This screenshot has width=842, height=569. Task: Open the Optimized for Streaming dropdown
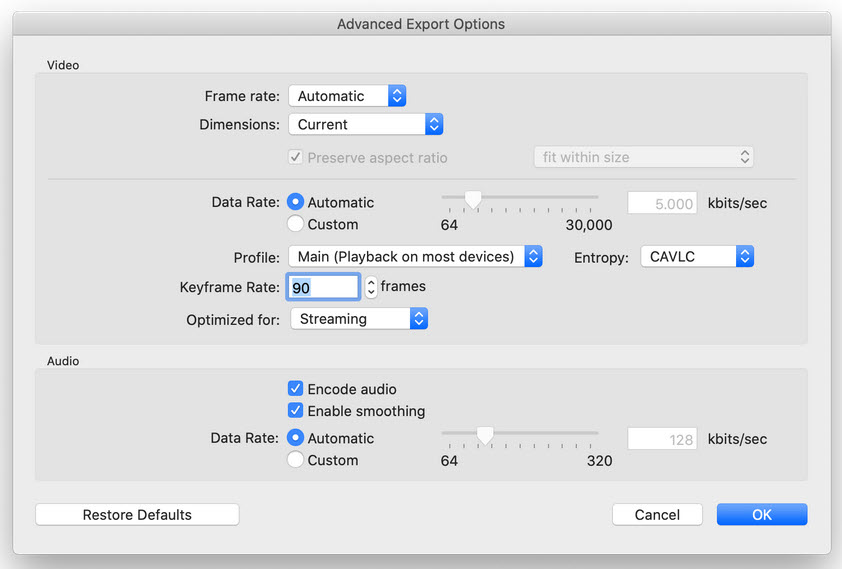359,319
